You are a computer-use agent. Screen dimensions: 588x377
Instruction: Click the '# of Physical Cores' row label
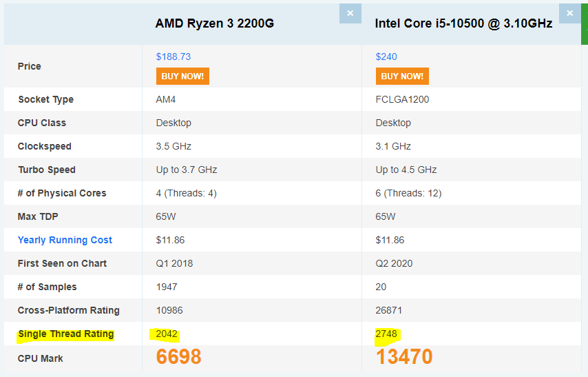pyautogui.click(x=62, y=193)
